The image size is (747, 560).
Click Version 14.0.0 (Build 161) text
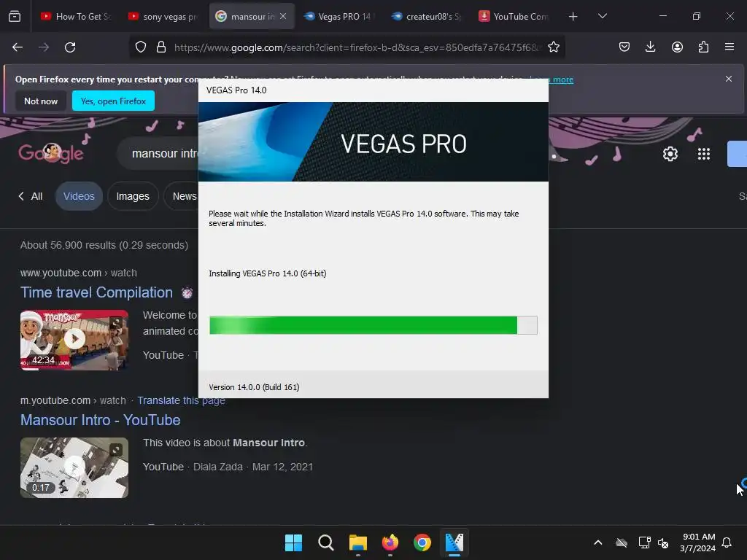coord(254,387)
